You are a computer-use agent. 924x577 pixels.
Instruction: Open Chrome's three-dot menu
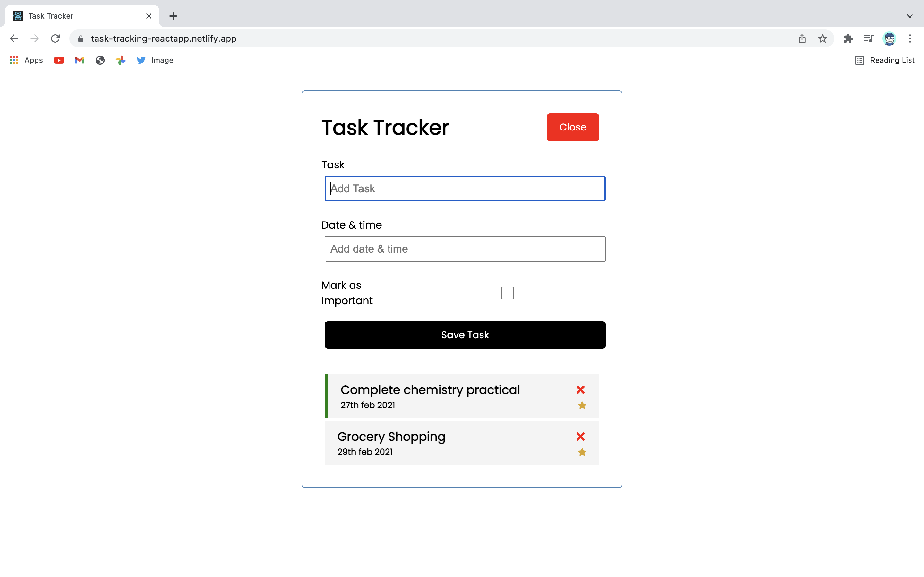910,38
